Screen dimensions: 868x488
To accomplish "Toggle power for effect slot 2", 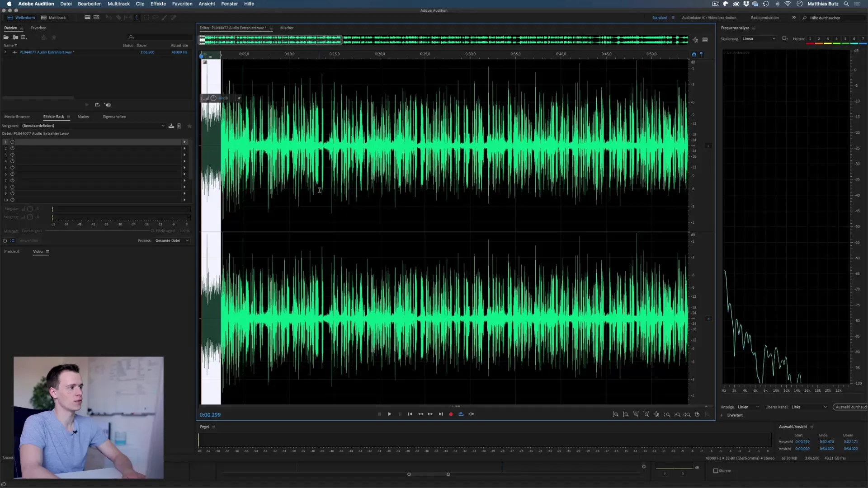I will pos(12,148).
